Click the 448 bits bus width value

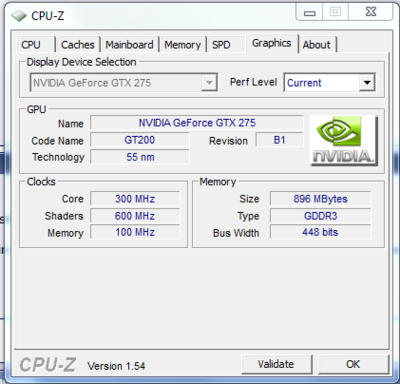320,232
